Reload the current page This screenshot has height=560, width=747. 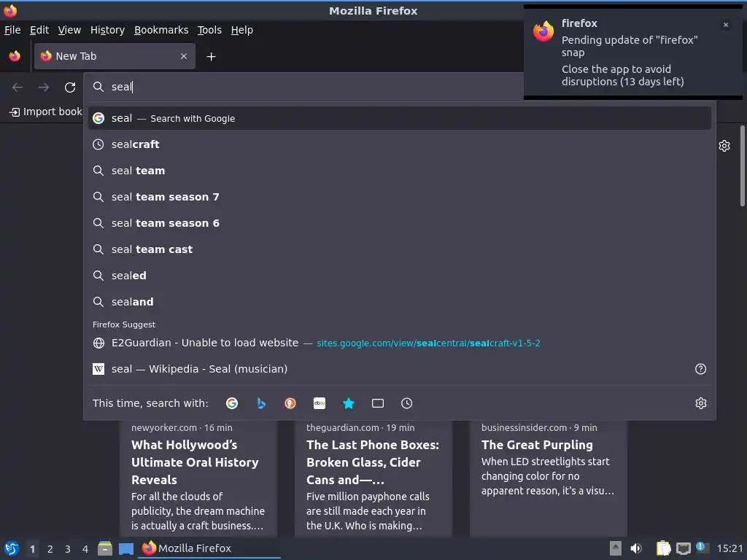(70, 87)
